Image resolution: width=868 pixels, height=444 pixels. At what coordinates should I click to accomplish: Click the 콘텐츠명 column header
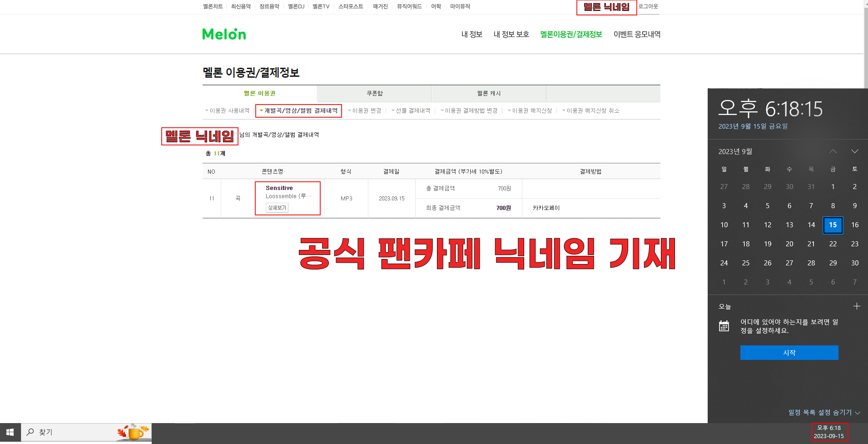coord(273,171)
